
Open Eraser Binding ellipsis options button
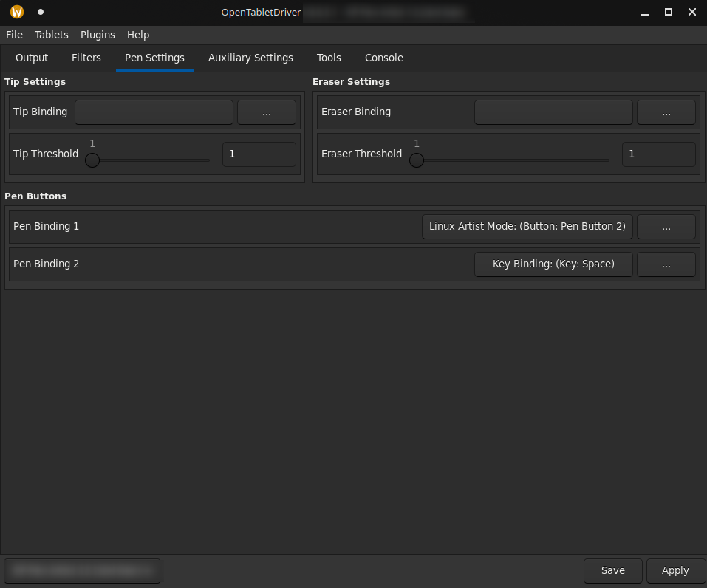666,112
